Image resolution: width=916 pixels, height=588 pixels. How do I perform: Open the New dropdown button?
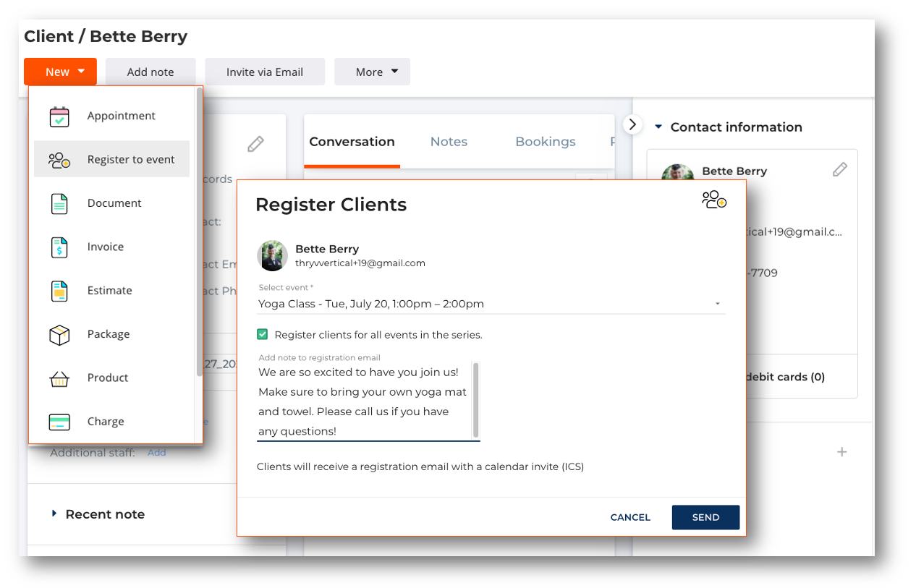point(60,72)
